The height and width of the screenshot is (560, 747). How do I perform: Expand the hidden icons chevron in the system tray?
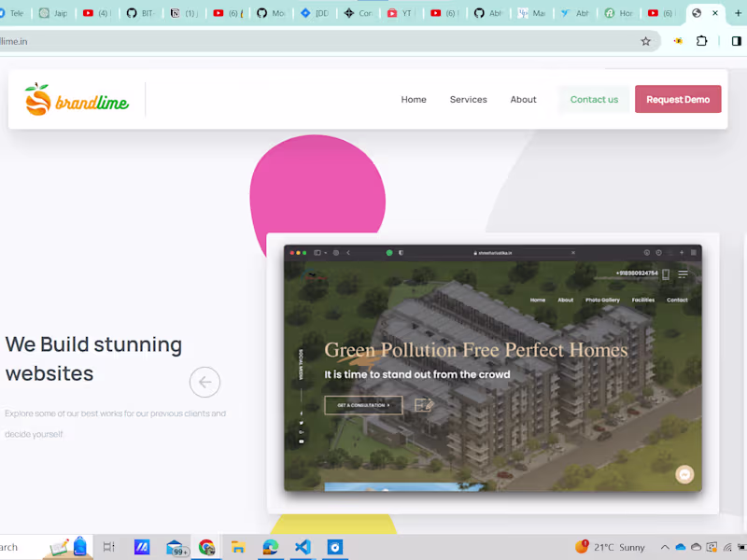[x=664, y=547]
